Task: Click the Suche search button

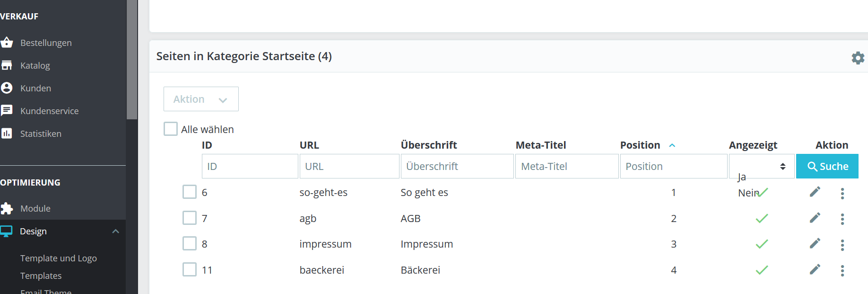Action: coord(827,166)
